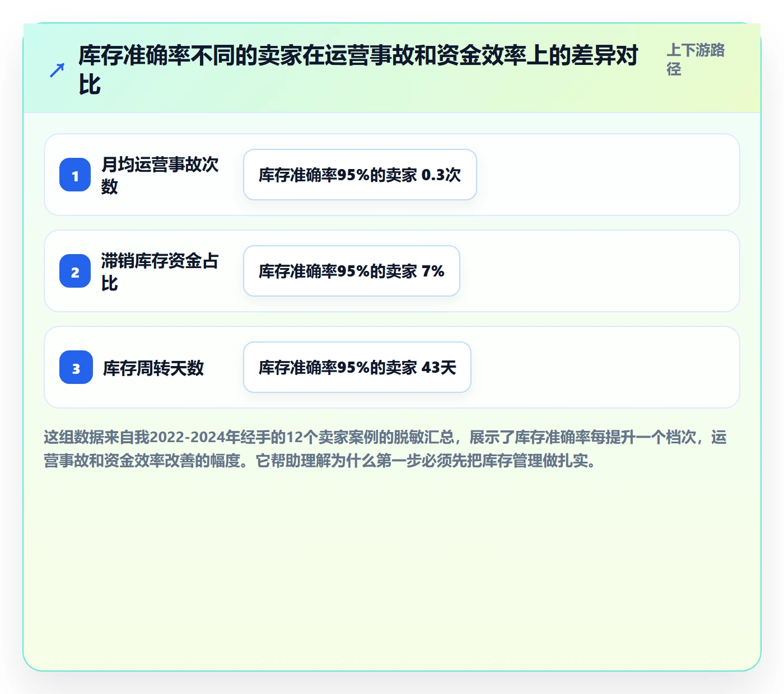Click the diagonal arrow icon in header
This screenshot has width=784, height=694.
coord(57,70)
